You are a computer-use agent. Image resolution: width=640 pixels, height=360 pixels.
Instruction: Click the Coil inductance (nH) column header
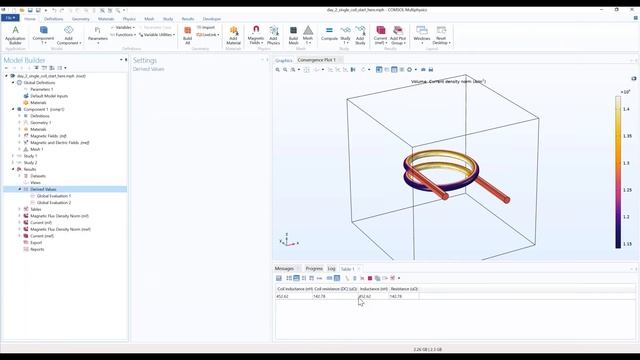[295, 289]
